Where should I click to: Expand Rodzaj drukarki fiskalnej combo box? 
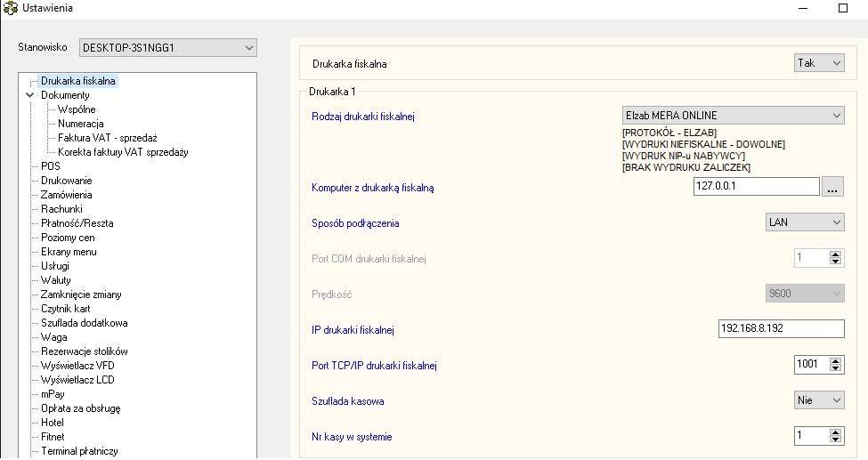[x=732, y=116]
